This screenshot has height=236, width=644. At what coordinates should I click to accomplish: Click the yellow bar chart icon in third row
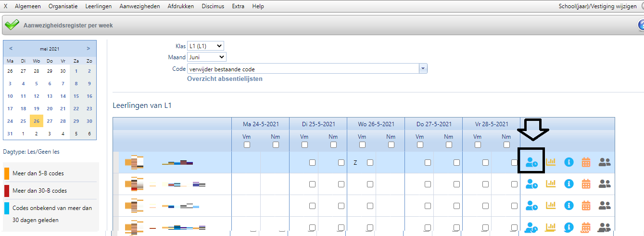click(x=550, y=206)
